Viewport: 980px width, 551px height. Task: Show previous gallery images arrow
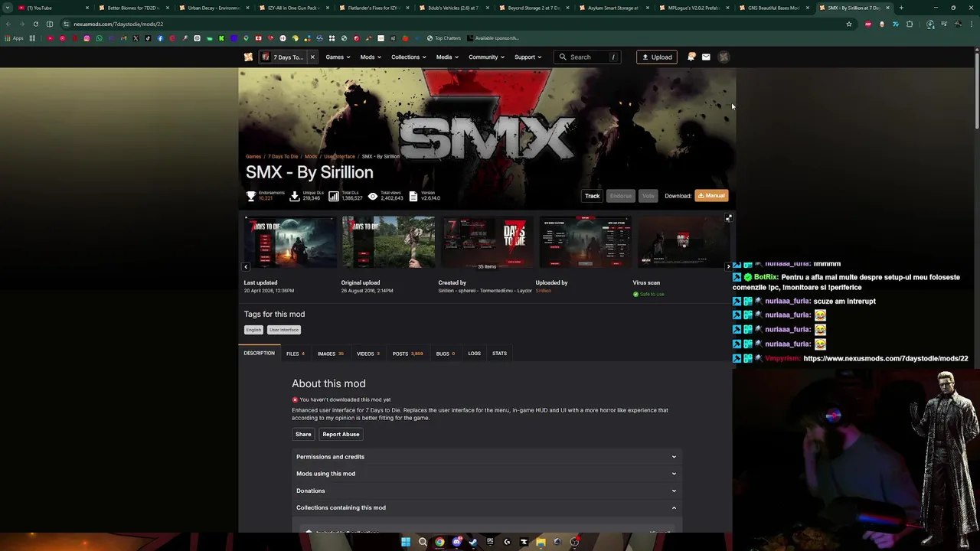pyautogui.click(x=246, y=267)
